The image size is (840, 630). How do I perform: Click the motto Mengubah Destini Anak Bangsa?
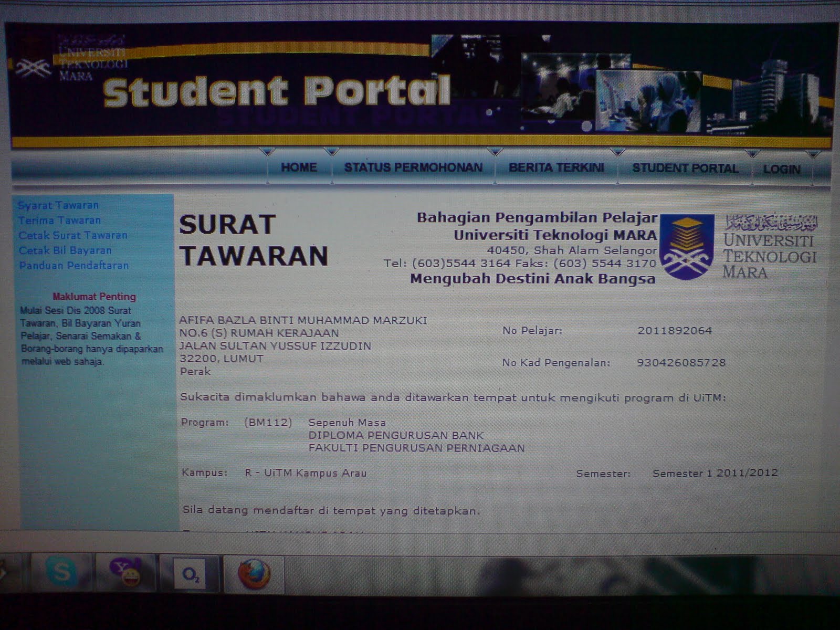click(533, 279)
